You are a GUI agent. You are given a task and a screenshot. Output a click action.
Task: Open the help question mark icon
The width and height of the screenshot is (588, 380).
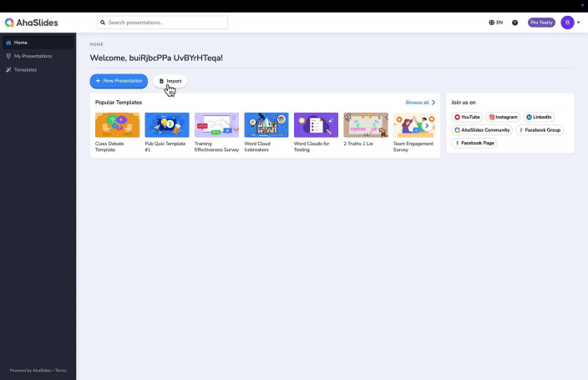point(514,23)
